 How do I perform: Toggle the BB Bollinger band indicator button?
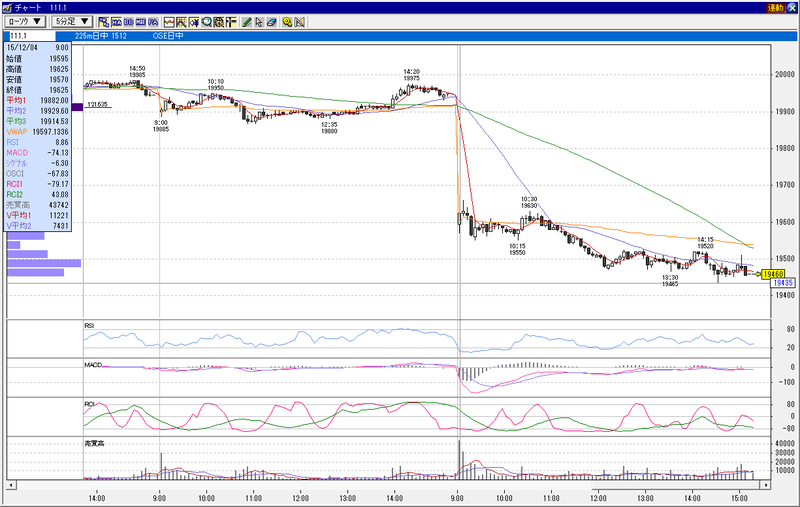(x=129, y=22)
